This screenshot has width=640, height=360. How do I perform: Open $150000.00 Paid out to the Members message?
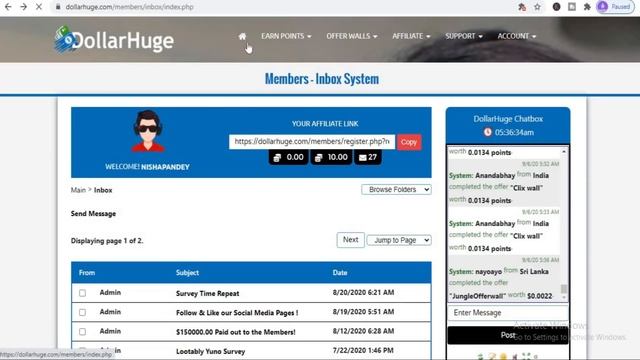(x=236, y=332)
